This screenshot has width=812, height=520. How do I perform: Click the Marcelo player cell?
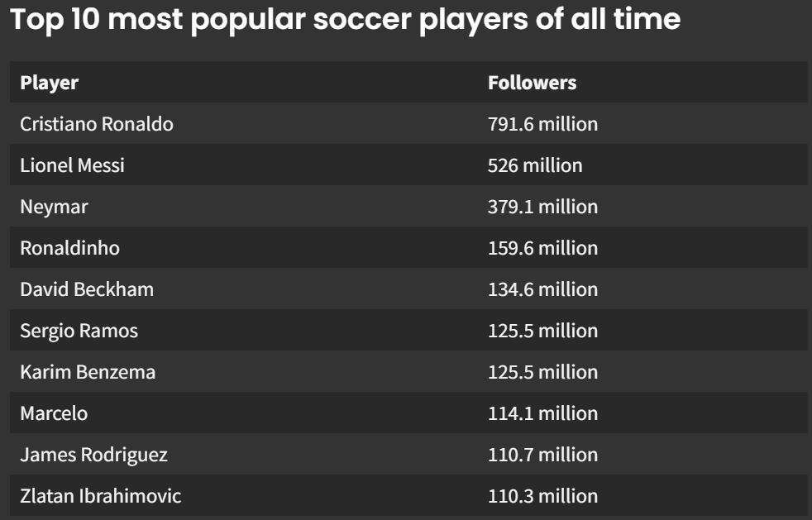[x=54, y=413]
